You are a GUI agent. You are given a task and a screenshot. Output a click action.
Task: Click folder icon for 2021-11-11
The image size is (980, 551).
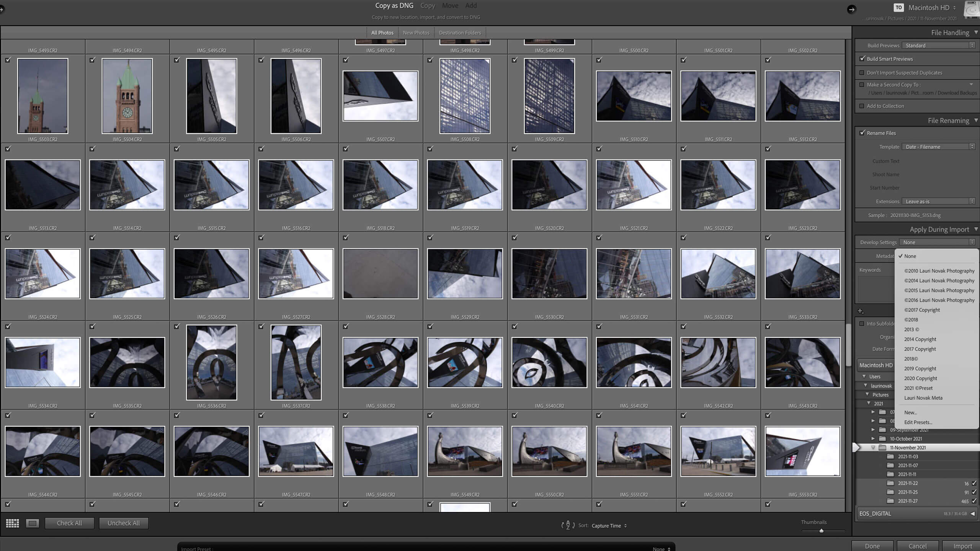pos(890,474)
